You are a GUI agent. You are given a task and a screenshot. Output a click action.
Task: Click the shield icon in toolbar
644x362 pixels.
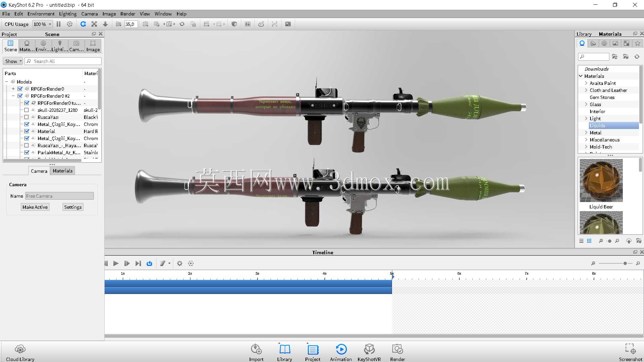(235, 24)
